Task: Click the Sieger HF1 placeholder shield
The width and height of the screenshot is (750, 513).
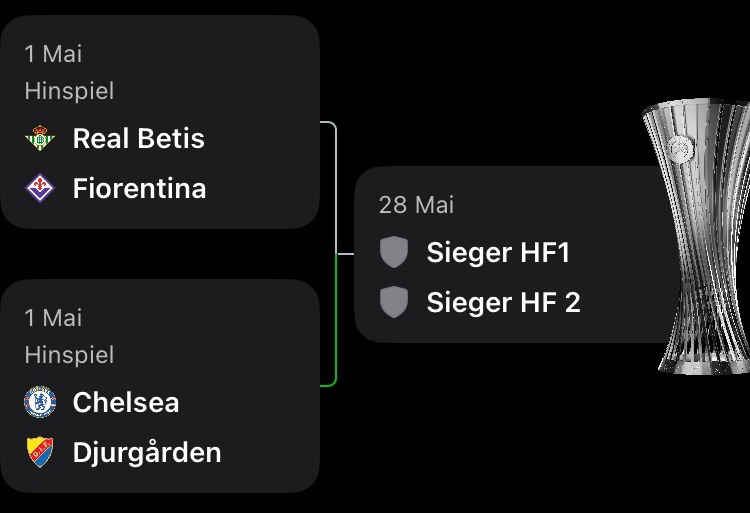Action: point(394,252)
